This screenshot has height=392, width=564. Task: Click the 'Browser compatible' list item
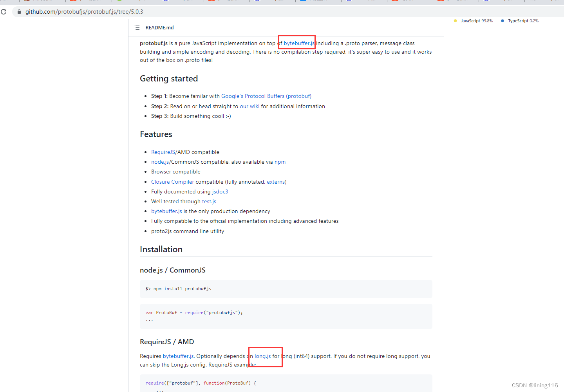click(176, 172)
